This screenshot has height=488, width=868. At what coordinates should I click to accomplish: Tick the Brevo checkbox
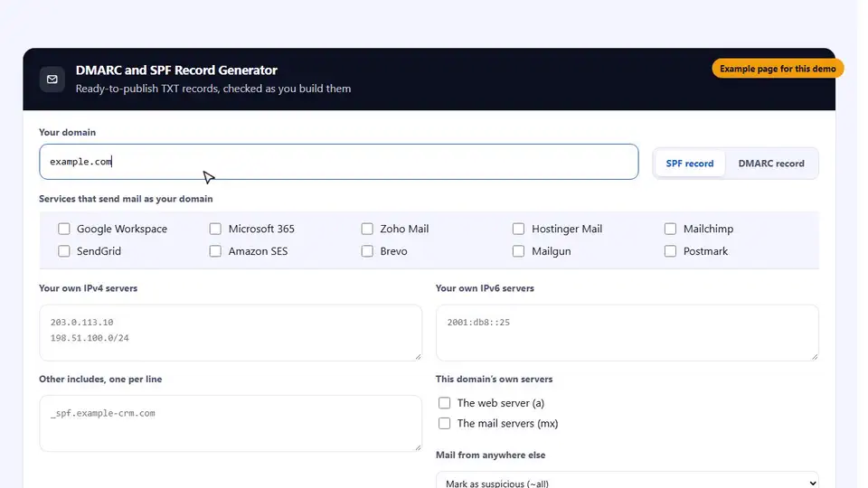pyautogui.click(x=367, y=251)
